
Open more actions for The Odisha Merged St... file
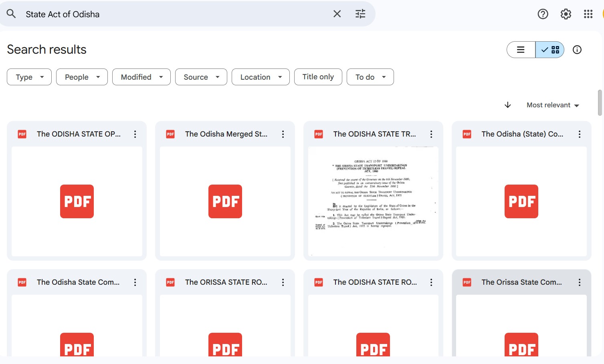[x=283, y=134]
